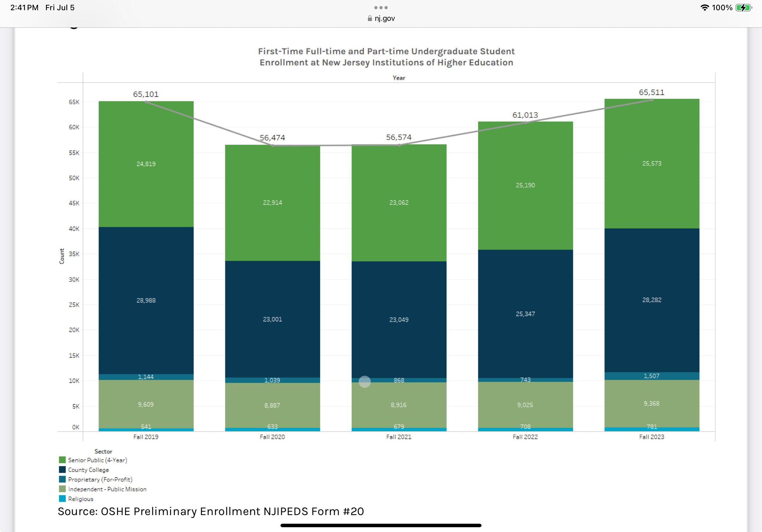Select the Fall 2019 County College segment 28,988

[146, 300]
